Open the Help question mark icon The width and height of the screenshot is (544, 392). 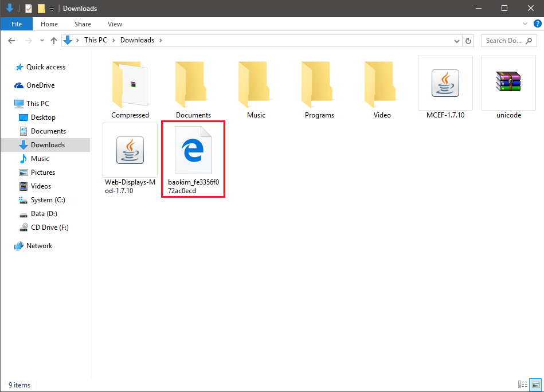click(x=538, y=23)
